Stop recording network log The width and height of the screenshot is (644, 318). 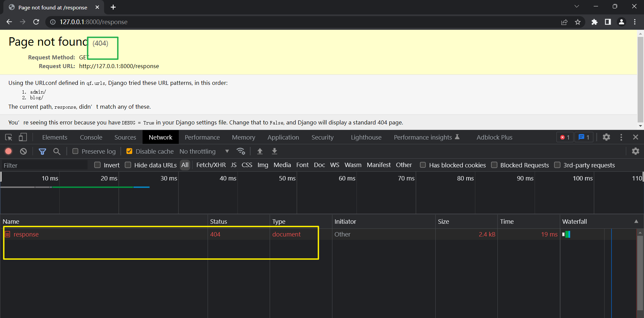click(x=8, y=151)
